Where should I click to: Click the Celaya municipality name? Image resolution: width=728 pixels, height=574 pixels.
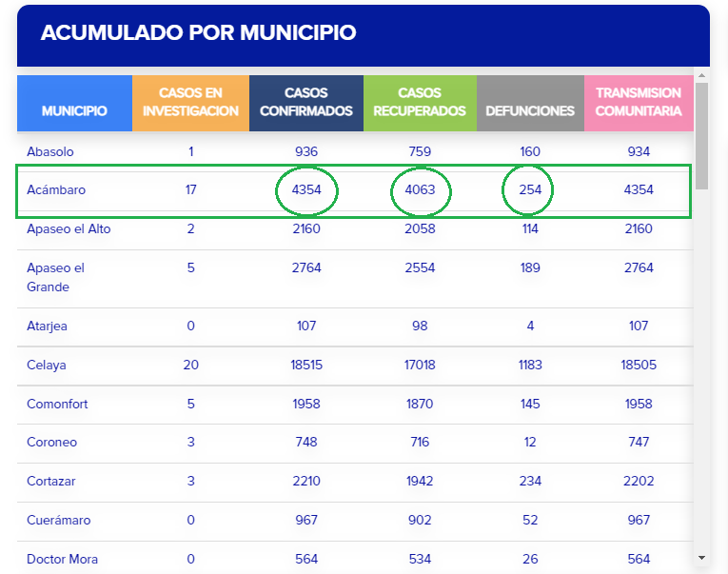[x=47, y=365]
